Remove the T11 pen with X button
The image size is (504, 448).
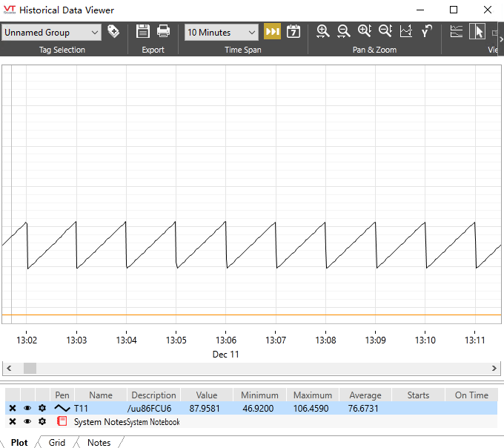[13, 408]
